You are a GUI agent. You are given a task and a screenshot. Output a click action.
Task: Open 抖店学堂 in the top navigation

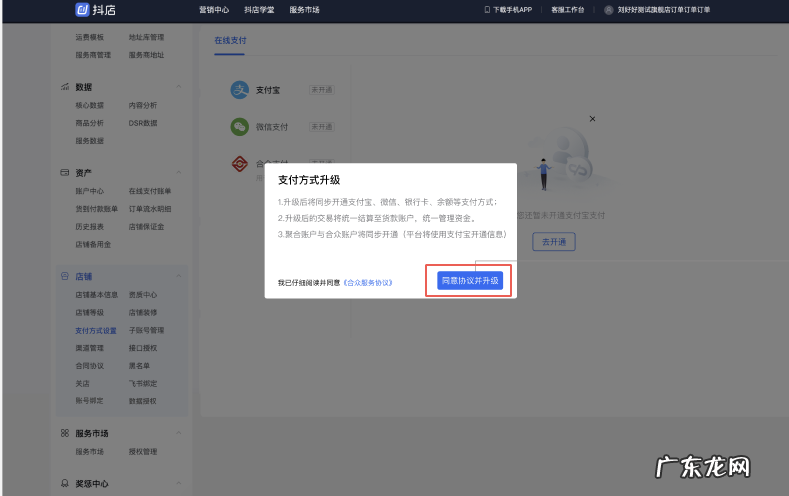pyautogui.click(x=259, y=10)
